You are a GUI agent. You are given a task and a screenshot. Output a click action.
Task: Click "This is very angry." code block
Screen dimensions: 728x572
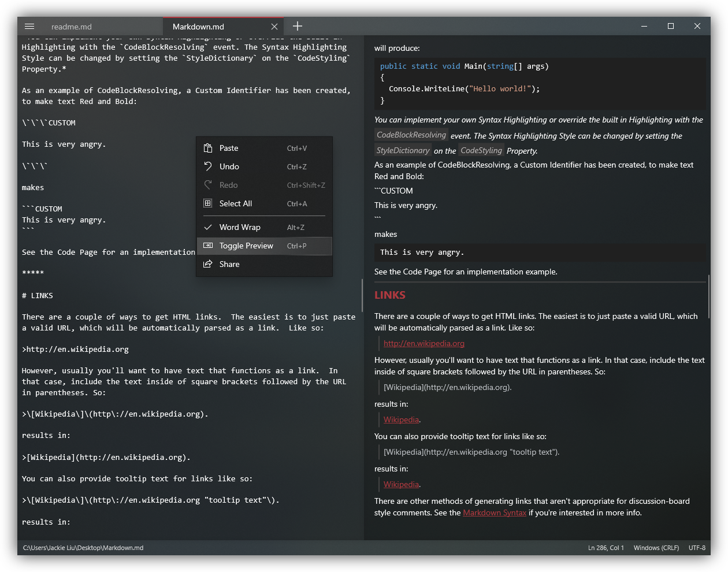click(540, 252)
